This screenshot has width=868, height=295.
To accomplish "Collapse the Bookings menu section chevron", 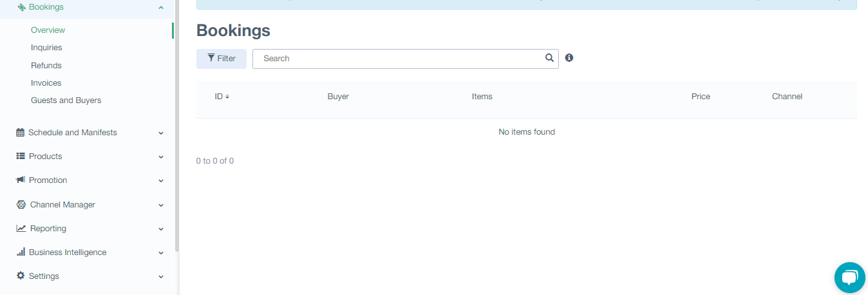I will [x=161, y=8].
